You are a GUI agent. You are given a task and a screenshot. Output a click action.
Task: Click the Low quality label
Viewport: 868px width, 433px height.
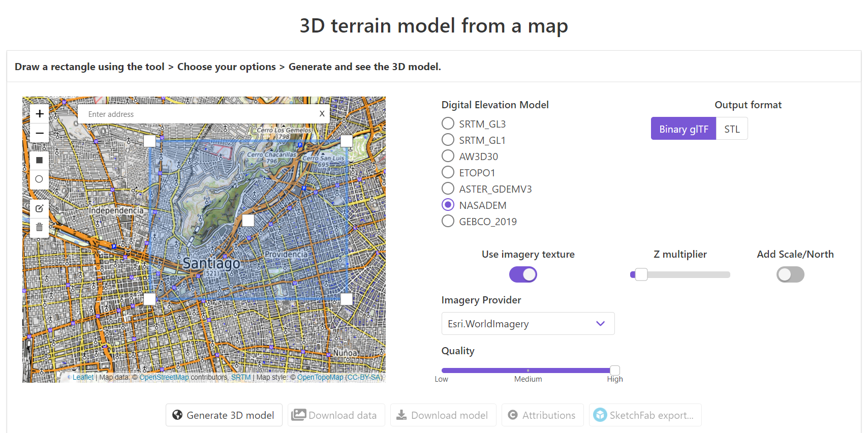point(441,379)
